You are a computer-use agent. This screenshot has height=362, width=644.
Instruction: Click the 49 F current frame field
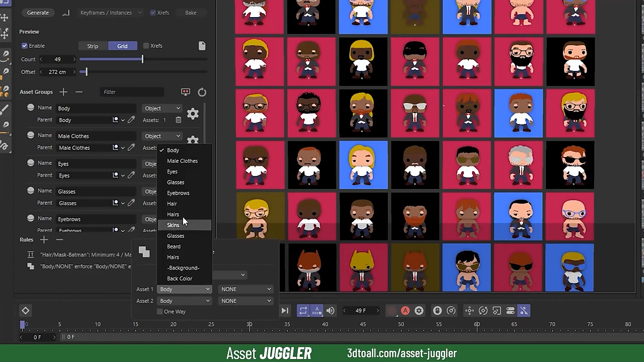click(x=361, y=311)
